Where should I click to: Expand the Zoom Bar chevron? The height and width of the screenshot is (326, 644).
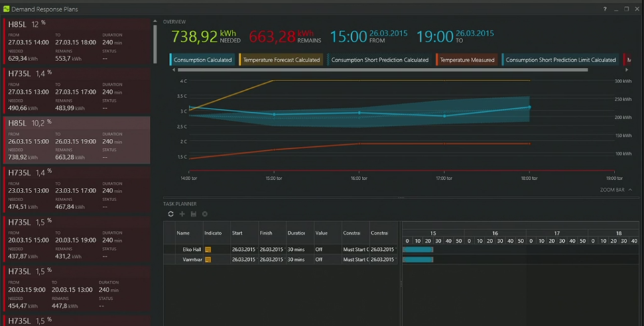tap(630, 190)
